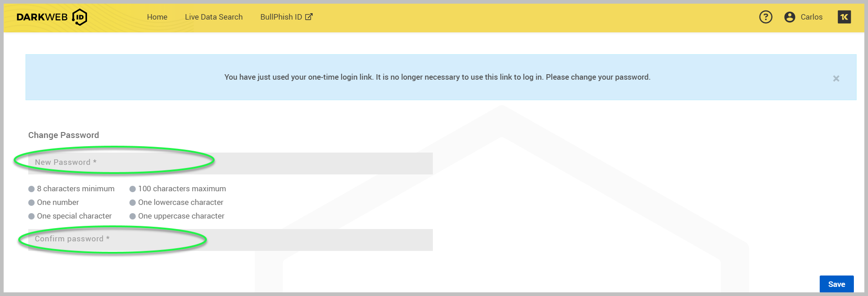
Task: Click the external link icon beside BullPhish ID
Action: point(309,17)
